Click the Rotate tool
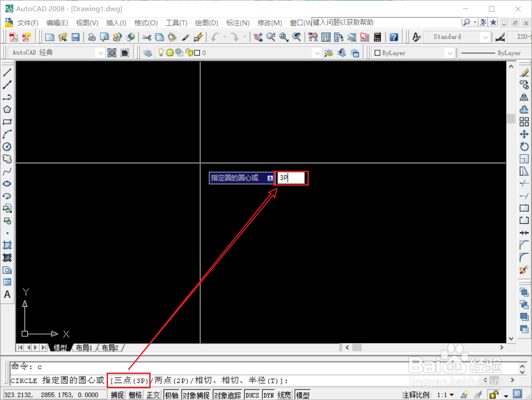This screenshot has height=400, width=532. coord(524,147)
